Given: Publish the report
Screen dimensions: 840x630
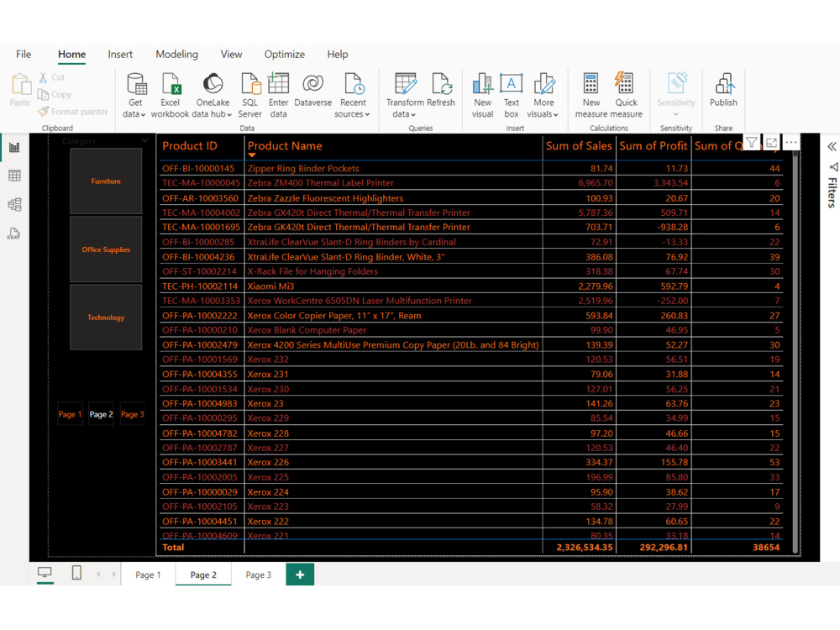Looking at the screenshot, I should click(x=723, y=92).
